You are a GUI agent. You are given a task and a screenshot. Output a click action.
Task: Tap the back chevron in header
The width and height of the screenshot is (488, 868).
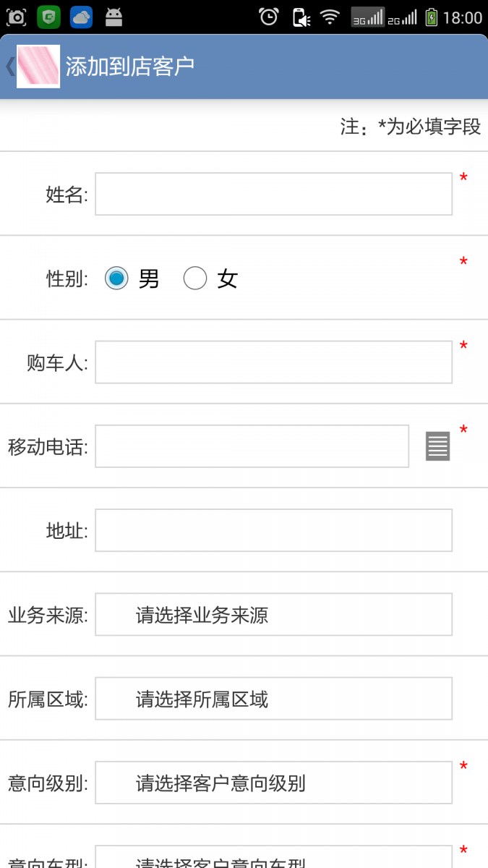point(9,67)
